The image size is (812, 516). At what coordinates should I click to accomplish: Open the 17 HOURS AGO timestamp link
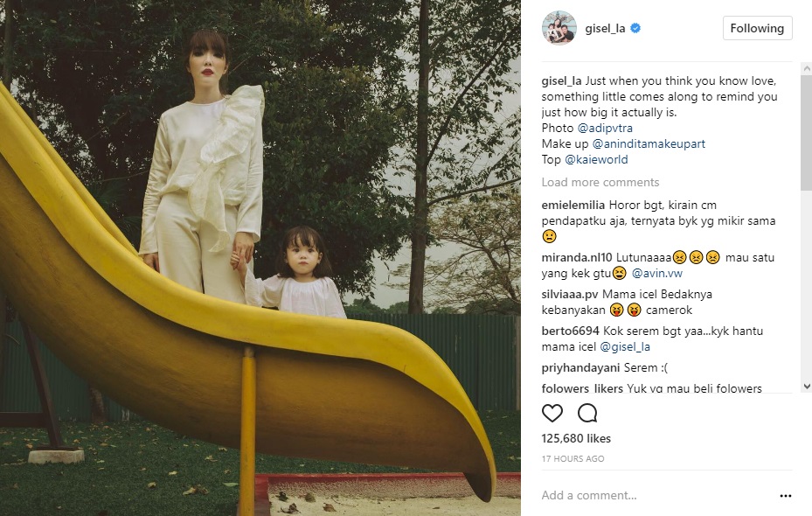click(573, 458)
